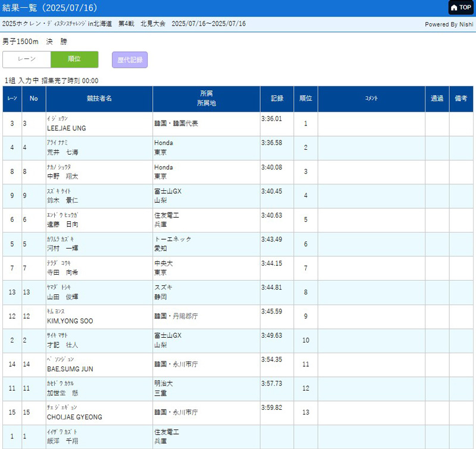Select athlete 鈴木 景仁
Image resolution: width=476 pixels, height=449 pixels.
62,200
